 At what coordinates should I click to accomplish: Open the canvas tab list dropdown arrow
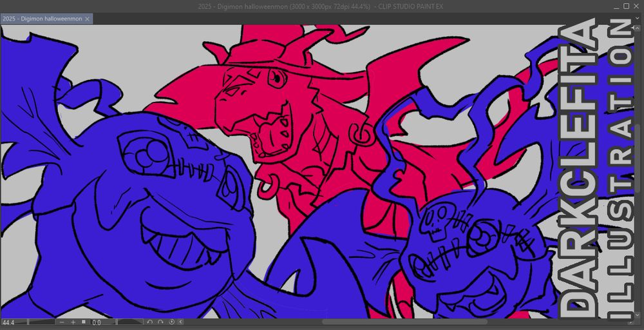coord(637,19)
